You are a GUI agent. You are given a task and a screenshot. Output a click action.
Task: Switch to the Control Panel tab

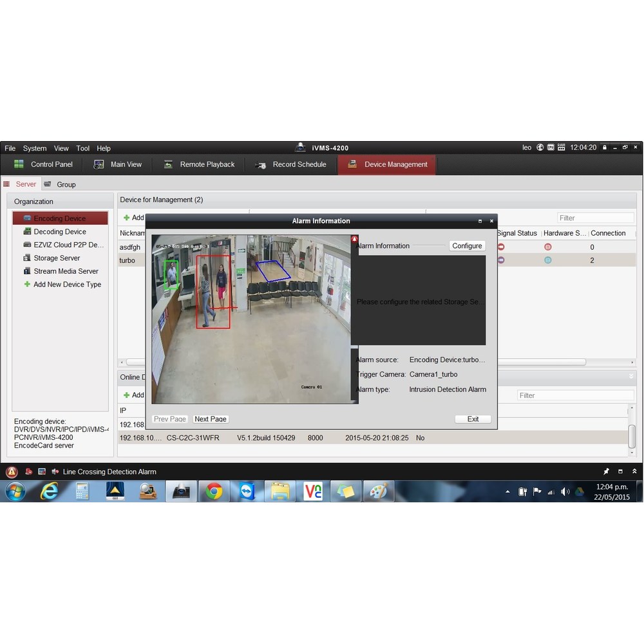tap(44, 164)
